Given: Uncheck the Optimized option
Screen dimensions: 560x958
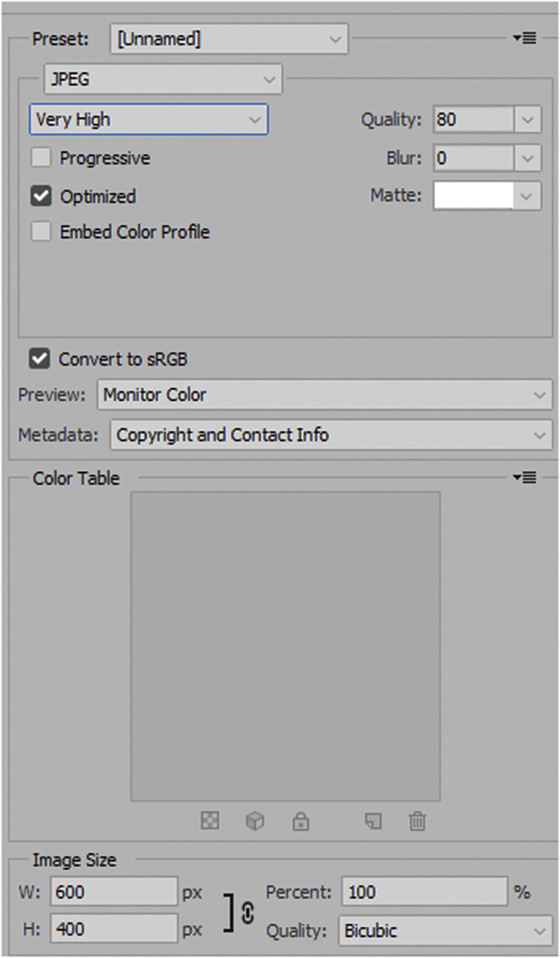Looking at the screenshot, I should (x=40, y=196).
